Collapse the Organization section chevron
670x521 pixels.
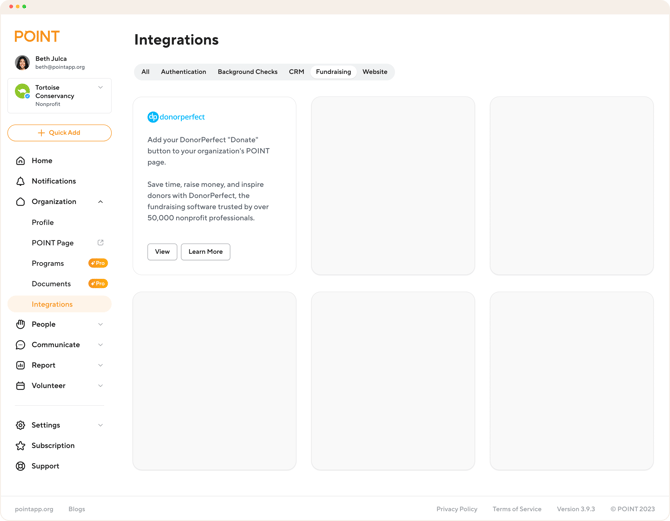(x=100, y=202)
